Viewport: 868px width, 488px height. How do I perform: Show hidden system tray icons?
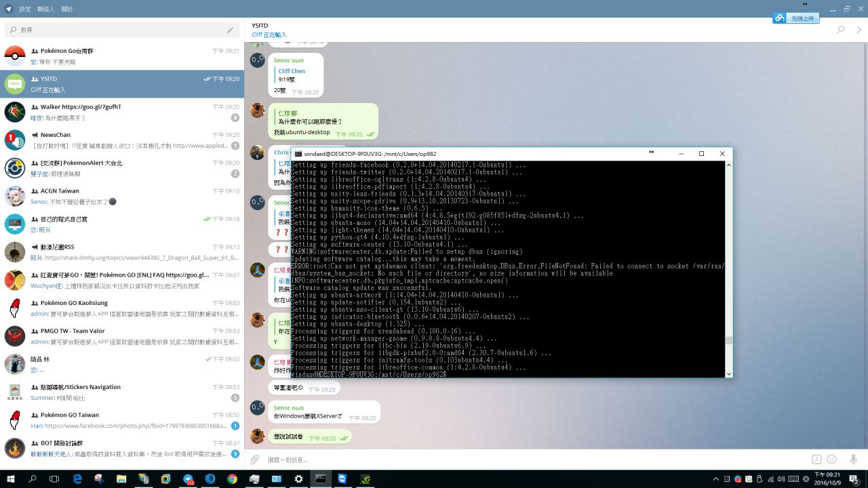pos(716,479)
